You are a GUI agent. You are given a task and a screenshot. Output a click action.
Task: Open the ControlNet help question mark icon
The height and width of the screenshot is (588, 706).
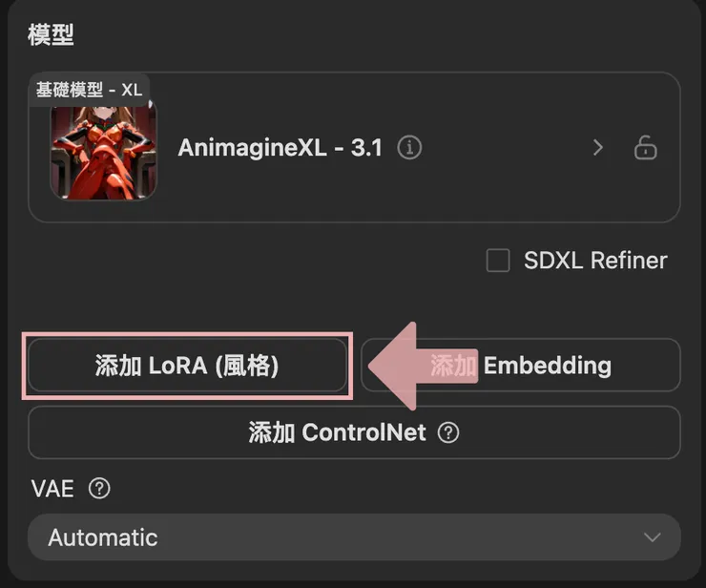pyautogui.click(x=448, y=432)
